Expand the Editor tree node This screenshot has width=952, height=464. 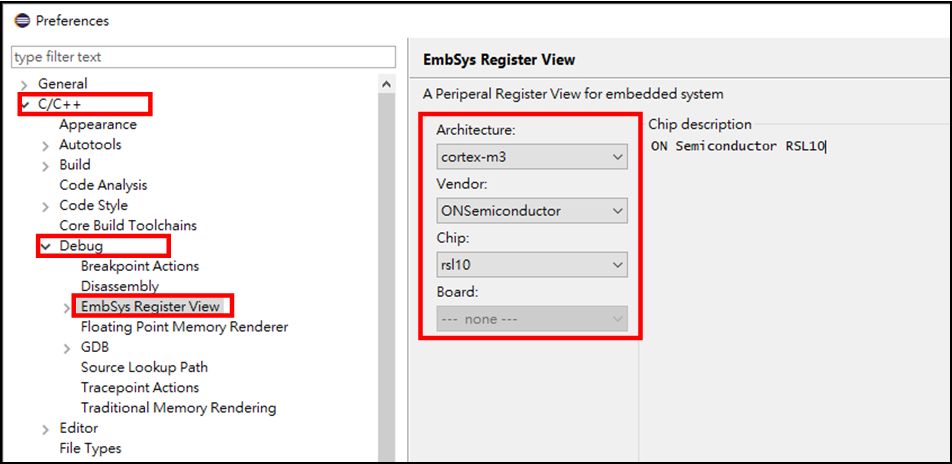(x=46, y=429)
